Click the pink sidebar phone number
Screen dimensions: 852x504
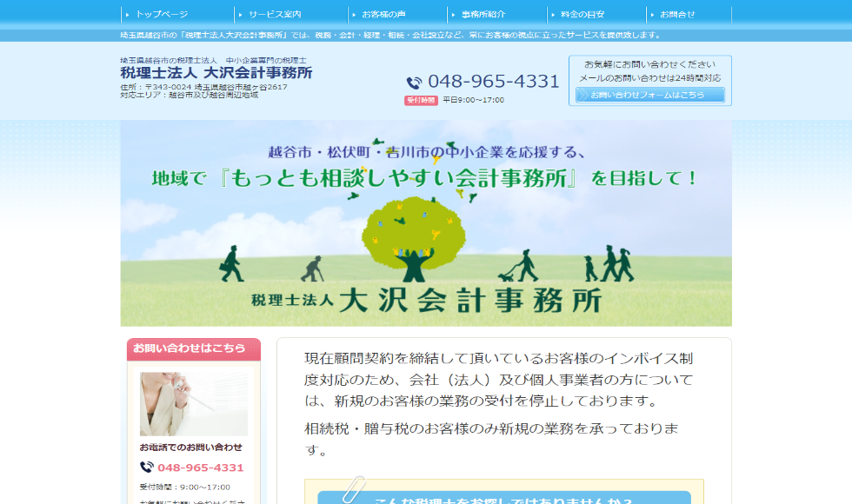point(200,468)
